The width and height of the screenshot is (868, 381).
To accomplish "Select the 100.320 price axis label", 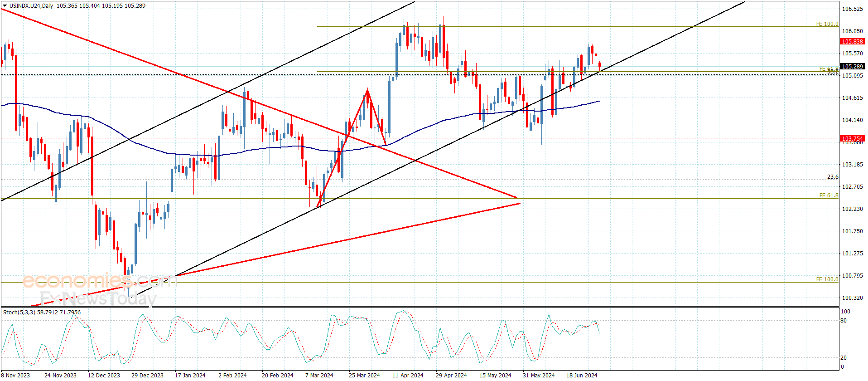I will 852,298.
